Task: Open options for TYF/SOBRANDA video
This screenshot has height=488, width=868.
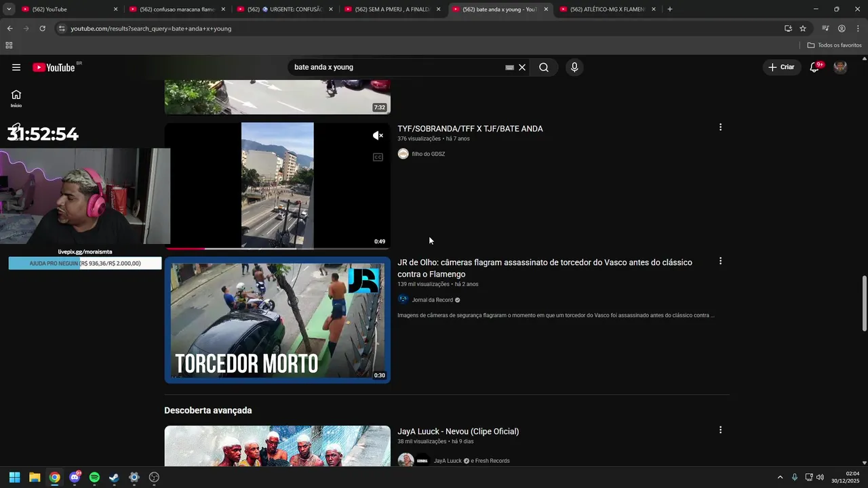Action: tap(720, 127)
